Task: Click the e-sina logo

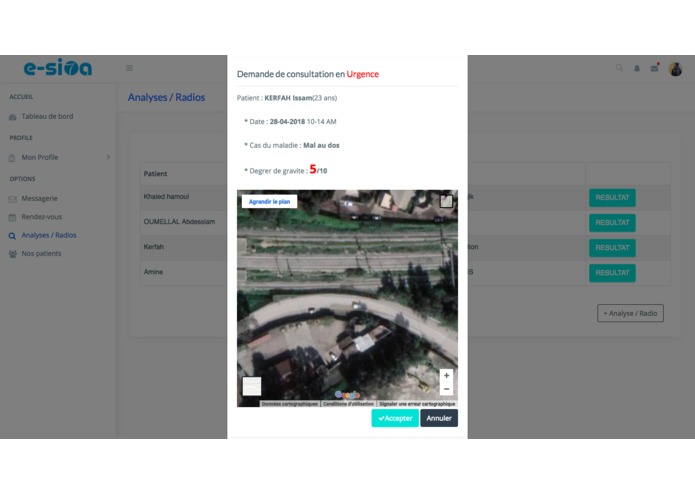Action: pyautogui.click(x=58, y=68)
